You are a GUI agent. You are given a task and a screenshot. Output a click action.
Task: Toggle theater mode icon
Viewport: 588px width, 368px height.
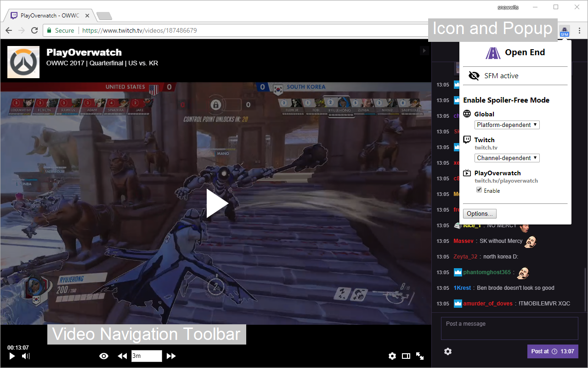click(406, 356)
